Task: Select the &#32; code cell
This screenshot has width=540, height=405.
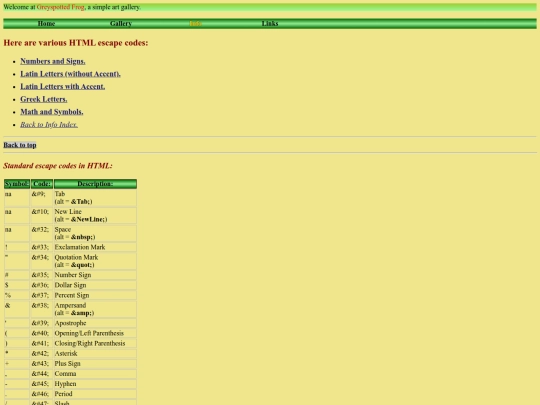Action: tap(42, 233)
